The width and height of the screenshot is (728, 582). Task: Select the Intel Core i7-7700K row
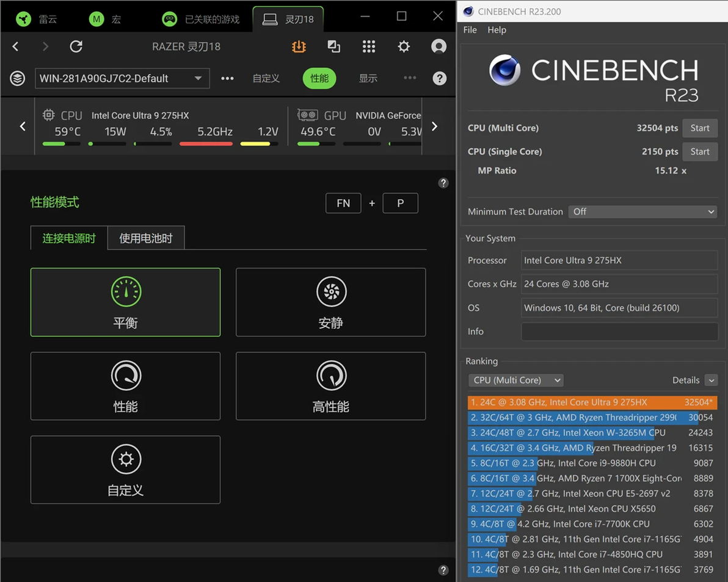[x=592, y=524]
